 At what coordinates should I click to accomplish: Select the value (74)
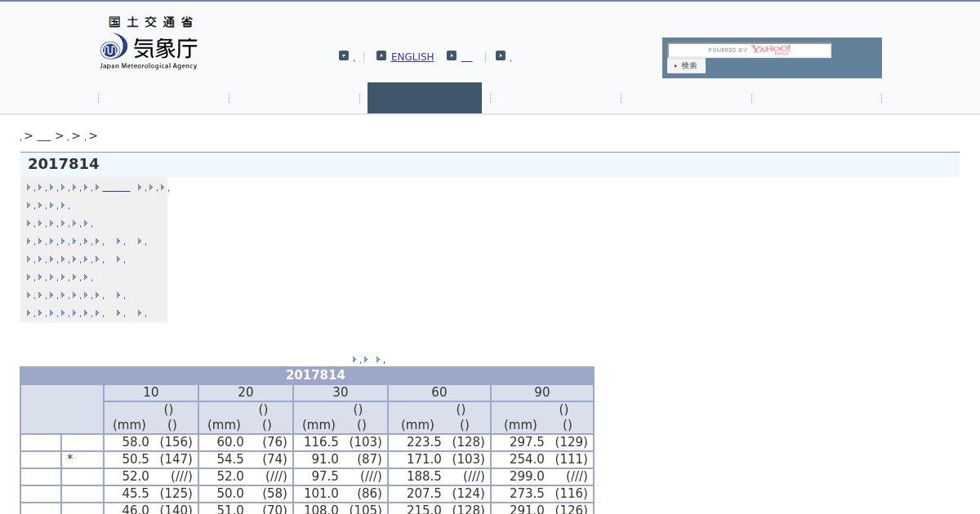(275, 459)
